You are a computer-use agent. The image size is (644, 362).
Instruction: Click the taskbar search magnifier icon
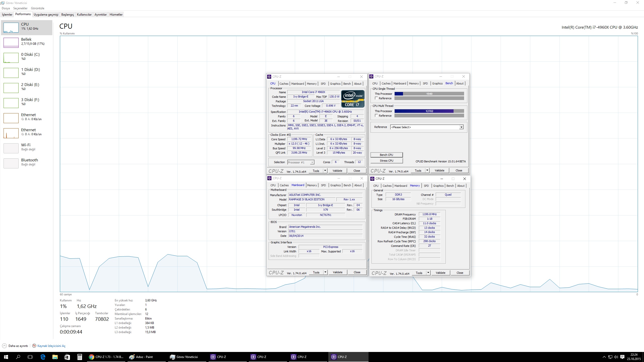pyautogui.click(x=18, y=357)
